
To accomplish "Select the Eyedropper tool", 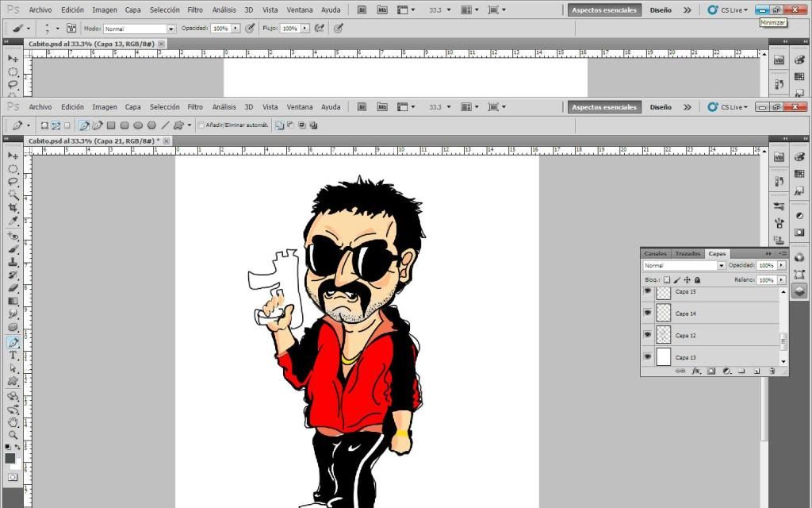I will pos(13,221).
